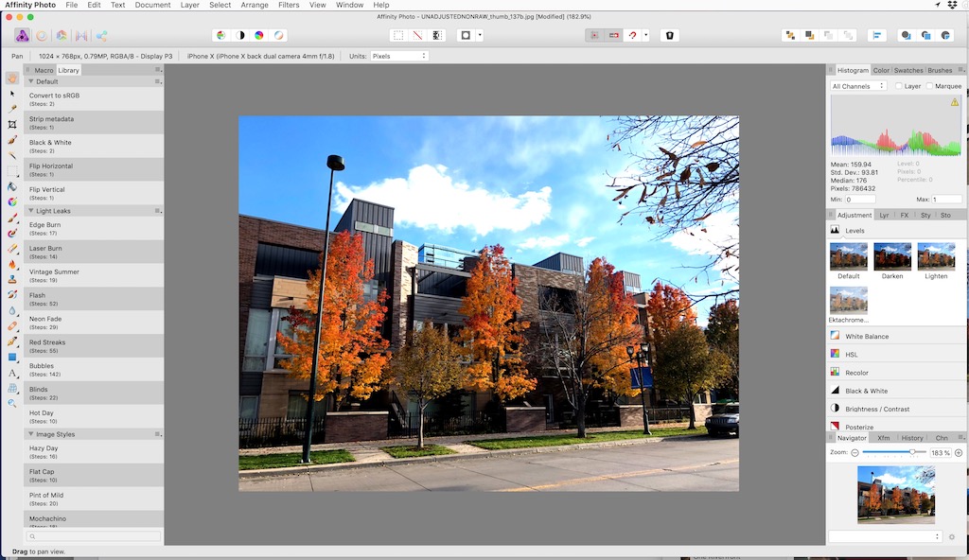Select the Crop tool
This screenshot has width=969, height=560.
pos(10,124)
